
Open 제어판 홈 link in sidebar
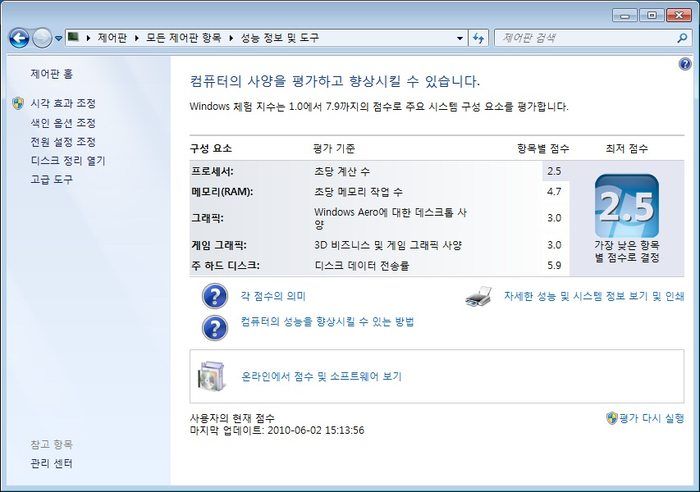tap(51, 74)
